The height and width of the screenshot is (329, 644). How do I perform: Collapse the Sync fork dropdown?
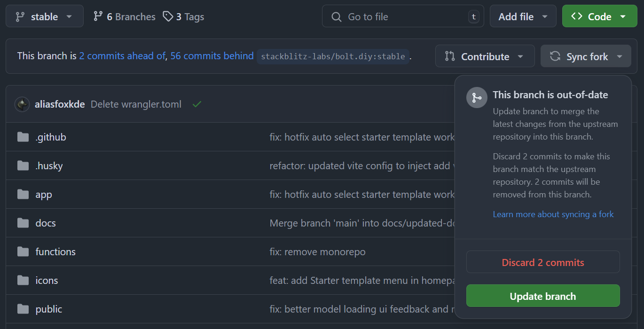point(585,56)
